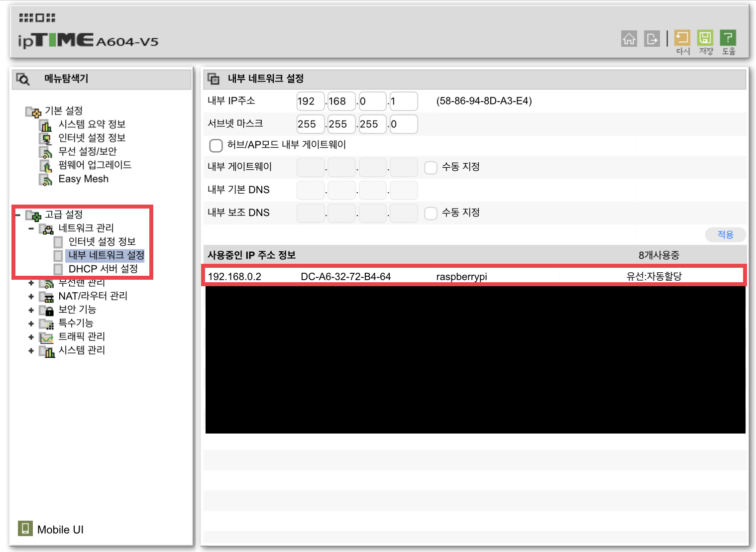Click the Easy Mesh wireless icon
Screen dimensions: 756x552
46,179
